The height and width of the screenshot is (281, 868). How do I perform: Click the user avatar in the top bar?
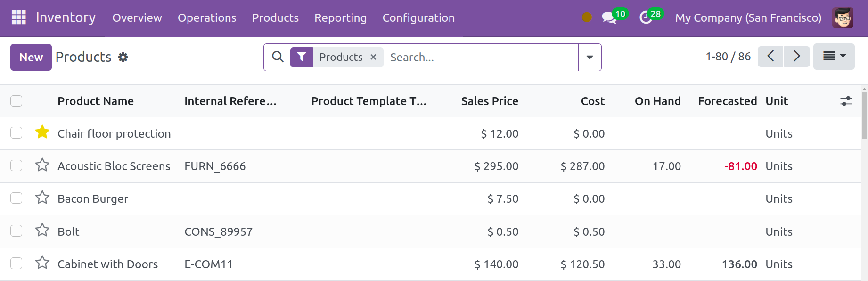(843, 18)
